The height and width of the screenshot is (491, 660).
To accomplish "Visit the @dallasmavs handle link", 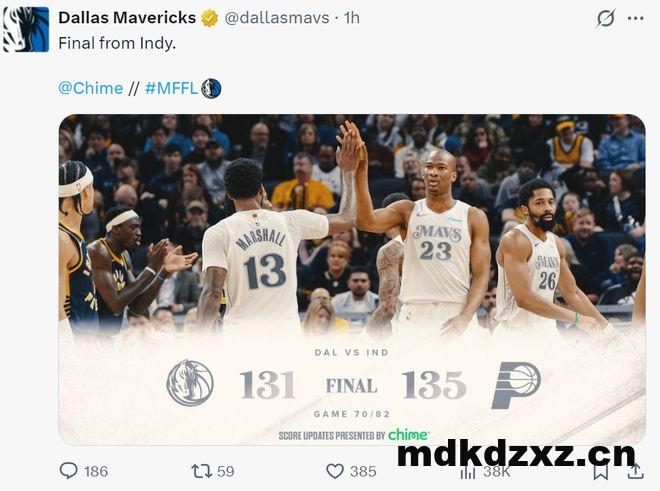I will point(277,18).
